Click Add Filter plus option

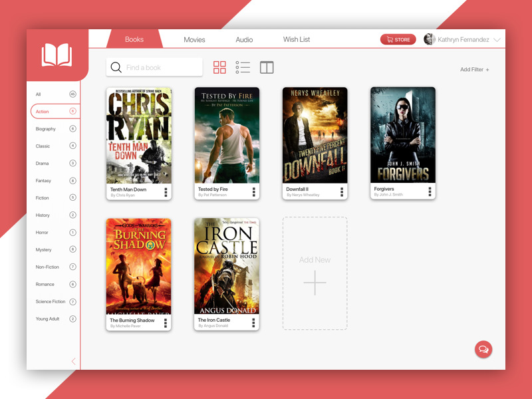pos(474,70)
